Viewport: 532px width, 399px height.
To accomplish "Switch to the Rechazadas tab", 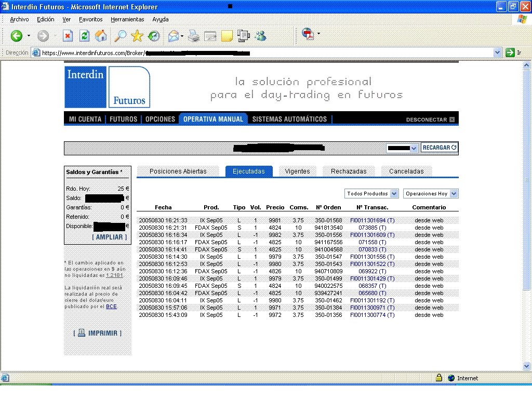I will pyautogui.click(x=349, y=171).
